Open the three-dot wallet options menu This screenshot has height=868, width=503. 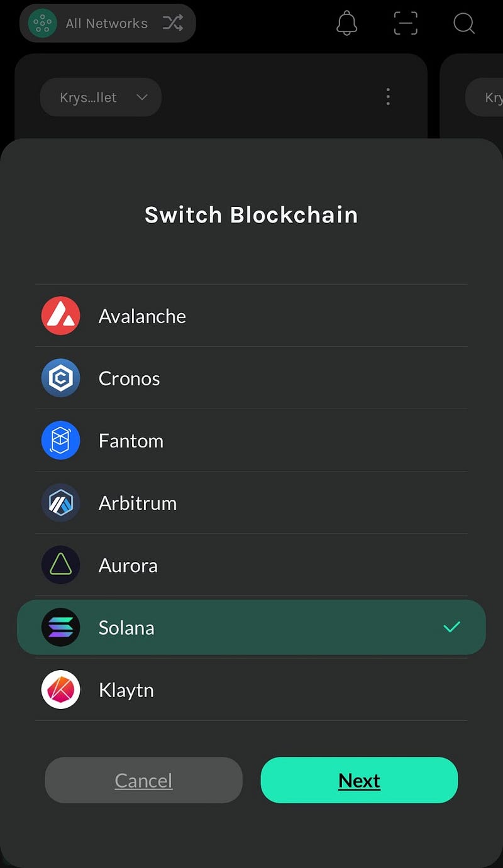coord(388,97)
